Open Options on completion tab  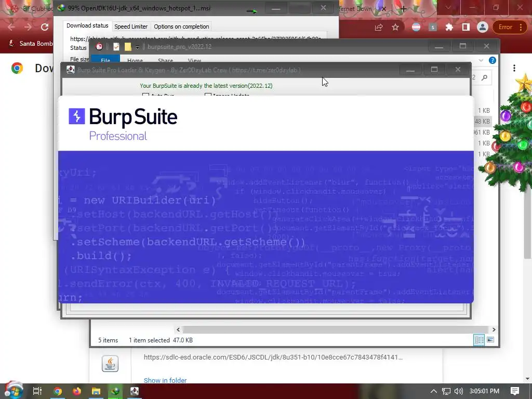click(x=181, y=26)
